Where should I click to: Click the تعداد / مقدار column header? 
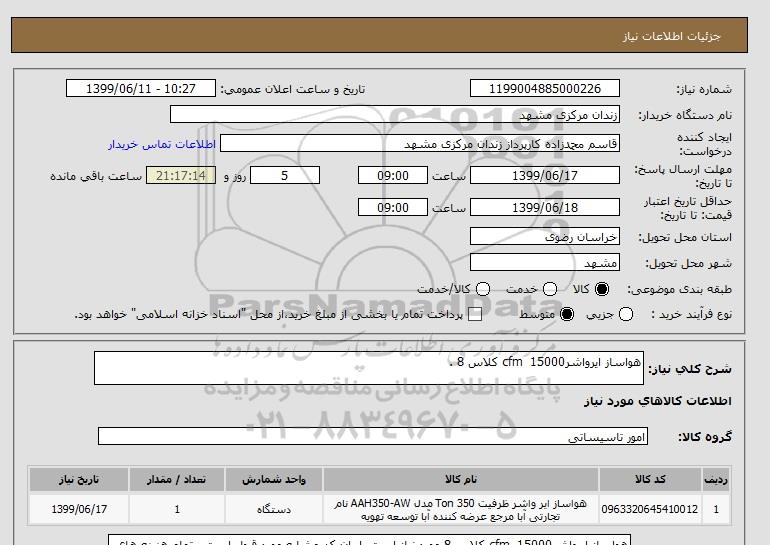(177, 479)
